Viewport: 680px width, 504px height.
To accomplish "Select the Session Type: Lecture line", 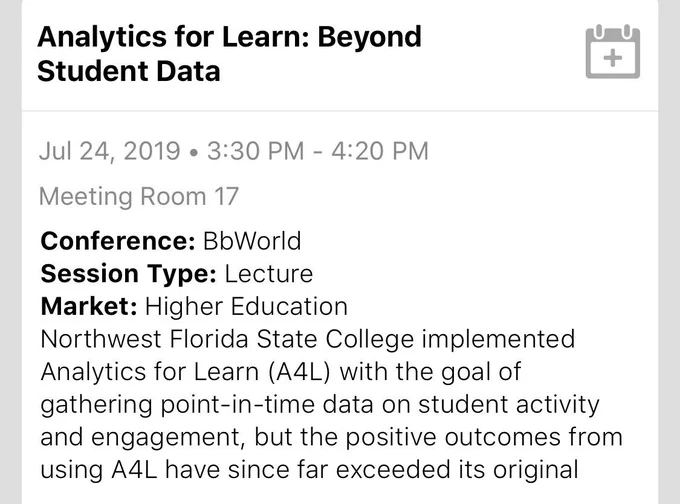I will click(x=177, y=274).
